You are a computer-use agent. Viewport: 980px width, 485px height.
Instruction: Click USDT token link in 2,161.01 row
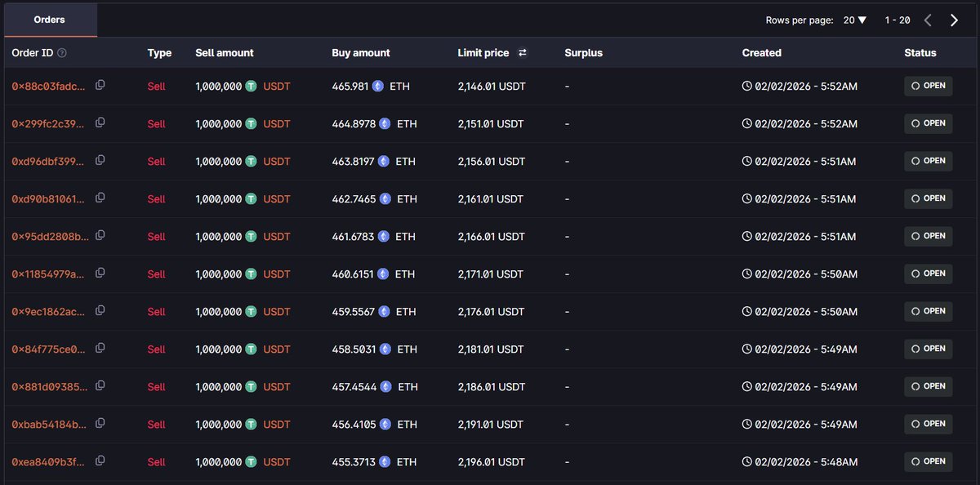tap(276, 199)
